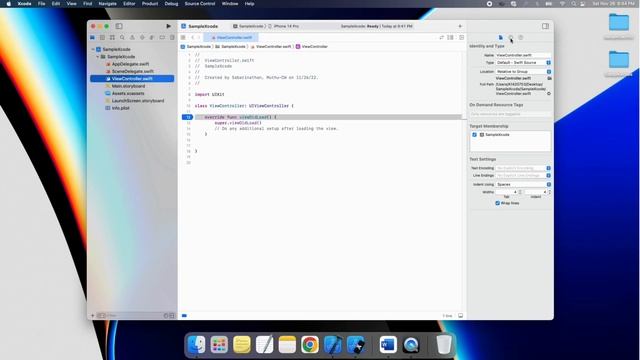The image size is (640, 360).
Task: Select Main.storyboard in navigator
Action: (128, 86)
